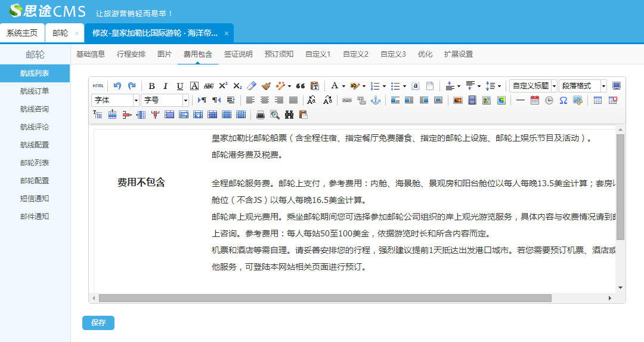Click the anchor icon in toolbar
644x342 pixels.
click(x=376, y=100)
